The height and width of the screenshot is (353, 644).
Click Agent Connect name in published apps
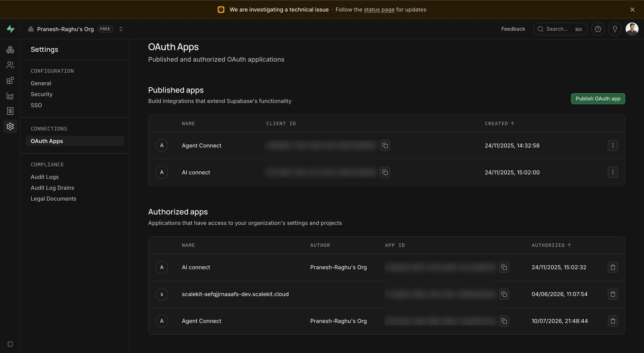(201, 146)
